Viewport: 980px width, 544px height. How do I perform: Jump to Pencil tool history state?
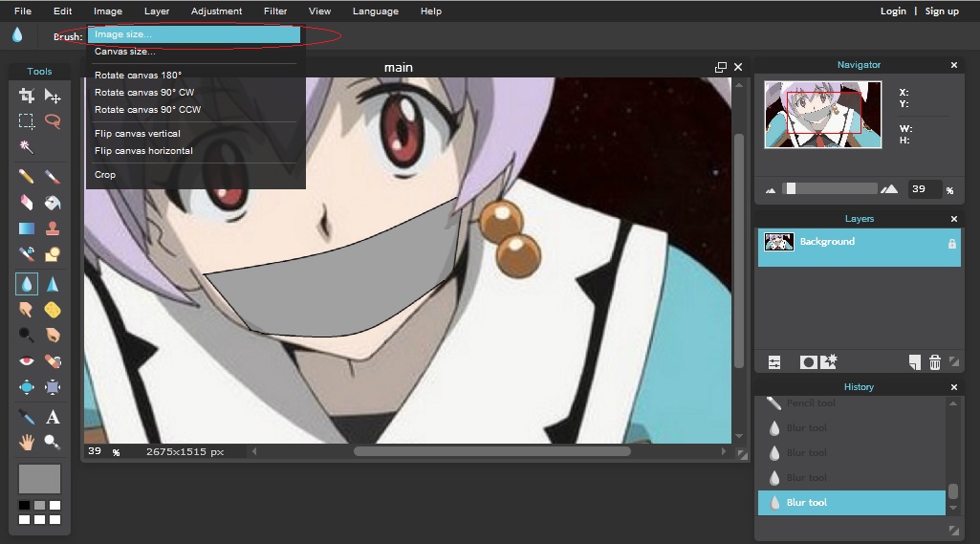852,403
